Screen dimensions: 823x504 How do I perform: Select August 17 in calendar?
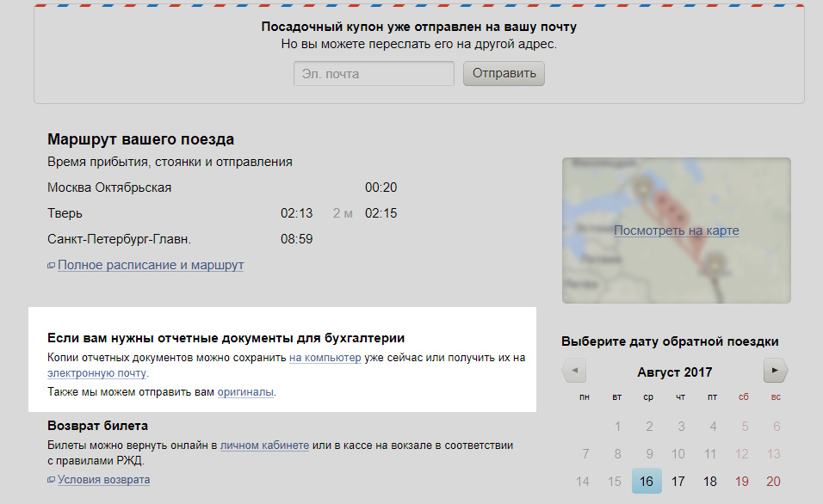click(678, 482)
